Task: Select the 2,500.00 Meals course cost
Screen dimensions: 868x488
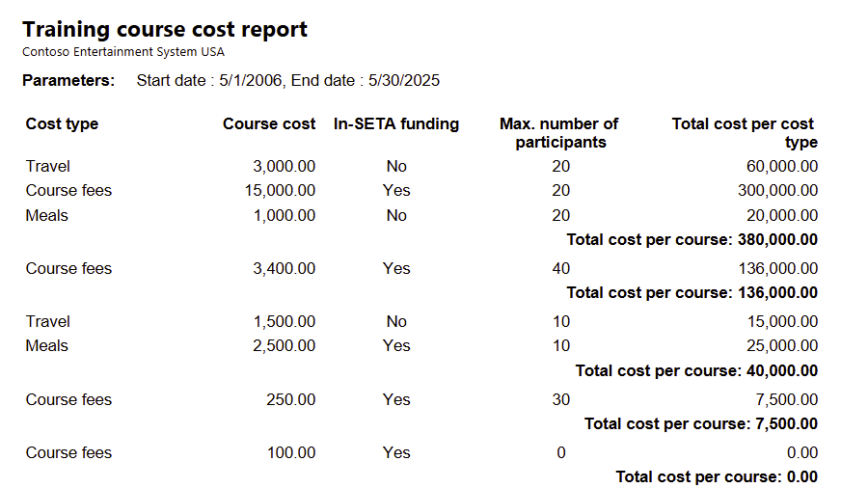Action: tap(284, 346)
